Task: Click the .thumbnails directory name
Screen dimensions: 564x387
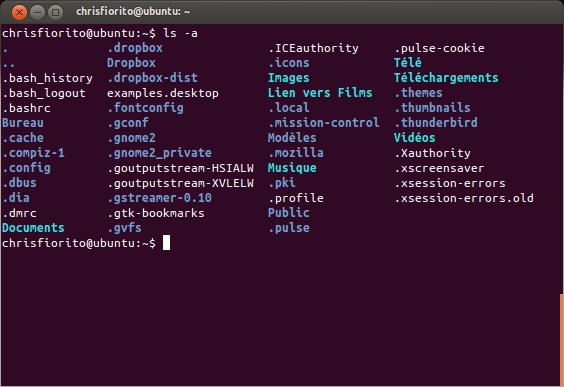Action: pyautogui.click(x=432, y=108)
